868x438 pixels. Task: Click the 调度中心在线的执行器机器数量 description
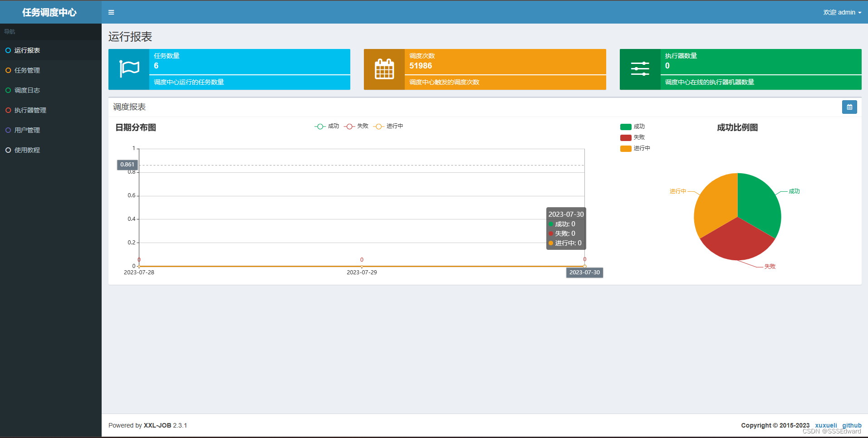710,82
